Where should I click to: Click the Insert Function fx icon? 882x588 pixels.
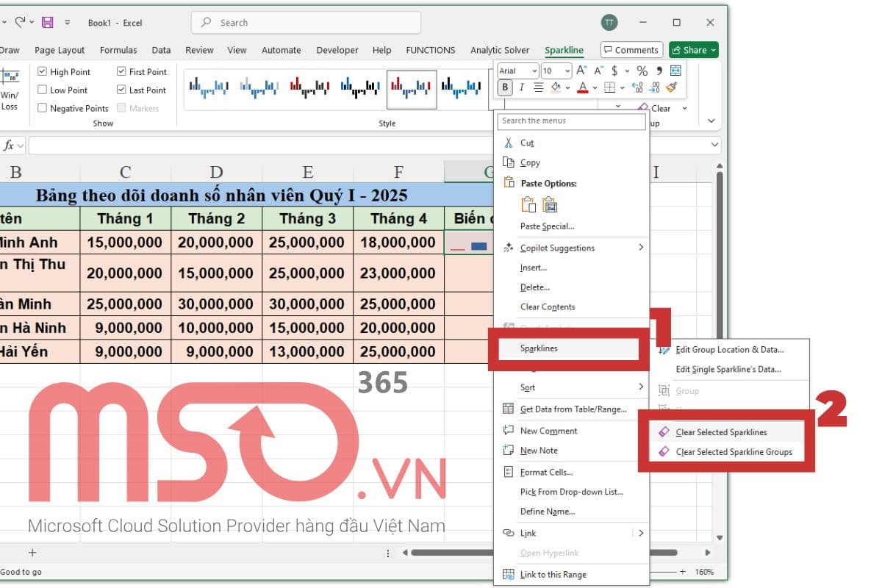(x=9, y=146)
